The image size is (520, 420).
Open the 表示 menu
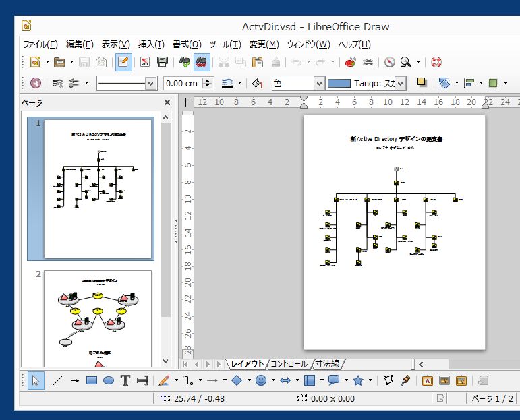[116, 44]
